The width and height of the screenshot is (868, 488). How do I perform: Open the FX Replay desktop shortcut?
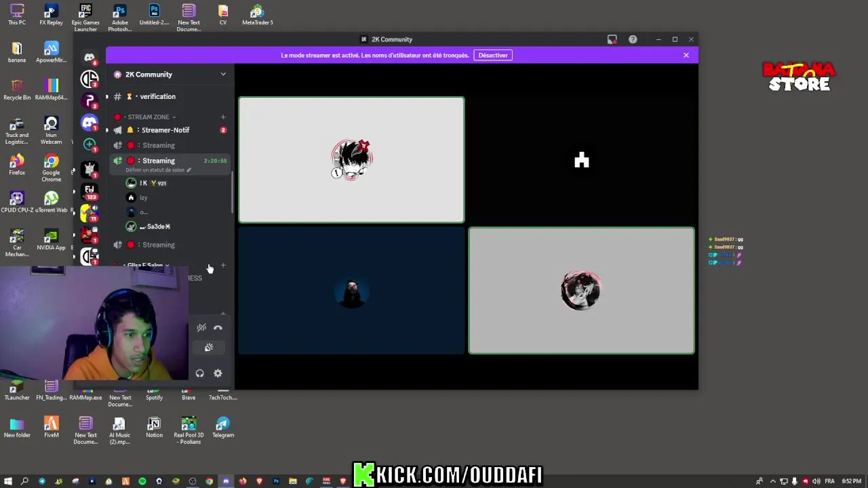pyautogui.click(x=51, y=15)
